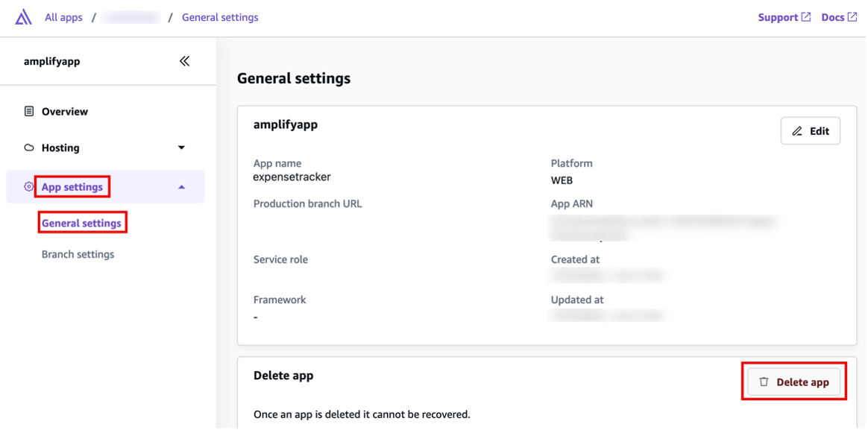The image size is (868, 430).
Task: Click the expensetracker app name value
Action: click(292, 177)
